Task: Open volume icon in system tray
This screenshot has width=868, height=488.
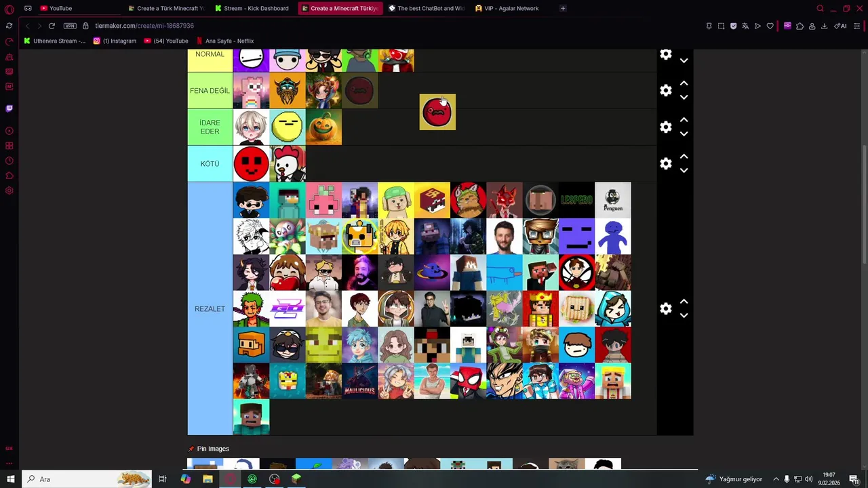Action: click(808, 479)
